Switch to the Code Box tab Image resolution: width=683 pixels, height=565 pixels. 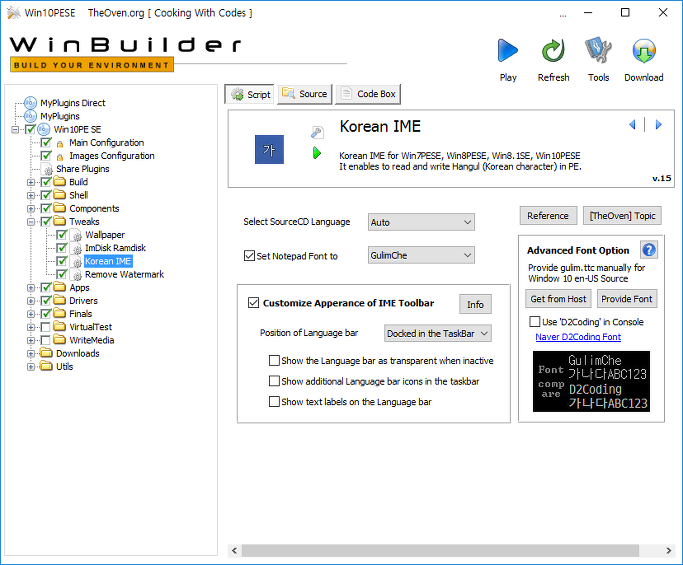click(x=368, y=94)
